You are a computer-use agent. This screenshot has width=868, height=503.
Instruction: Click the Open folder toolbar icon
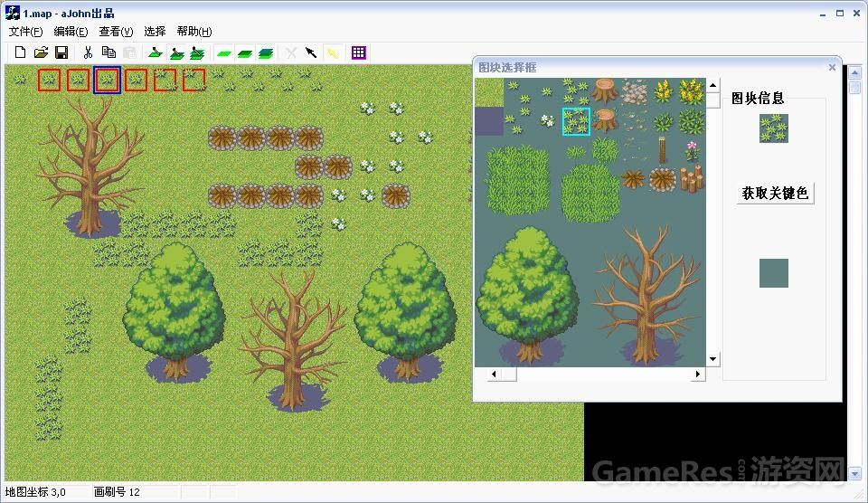(41, 52)
